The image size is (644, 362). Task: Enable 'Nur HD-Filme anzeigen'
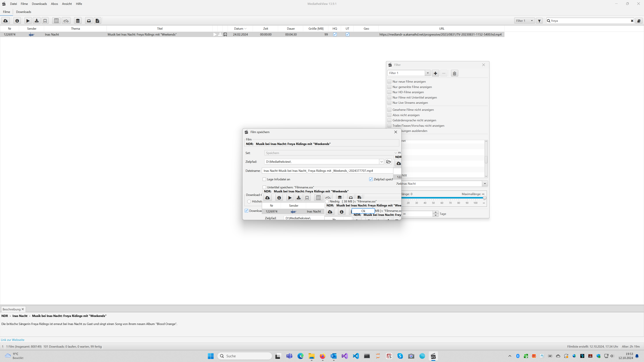pyautogui.click(x=389, y=92)
